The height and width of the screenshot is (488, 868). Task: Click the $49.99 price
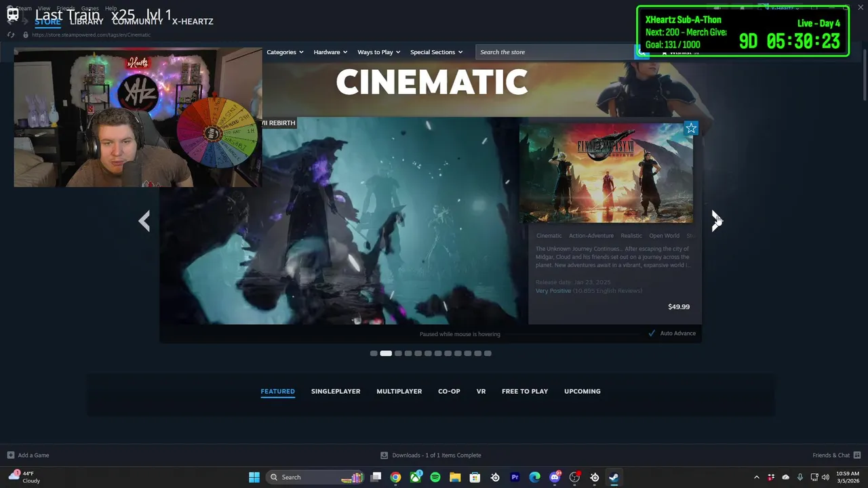(x=679, y=307)
